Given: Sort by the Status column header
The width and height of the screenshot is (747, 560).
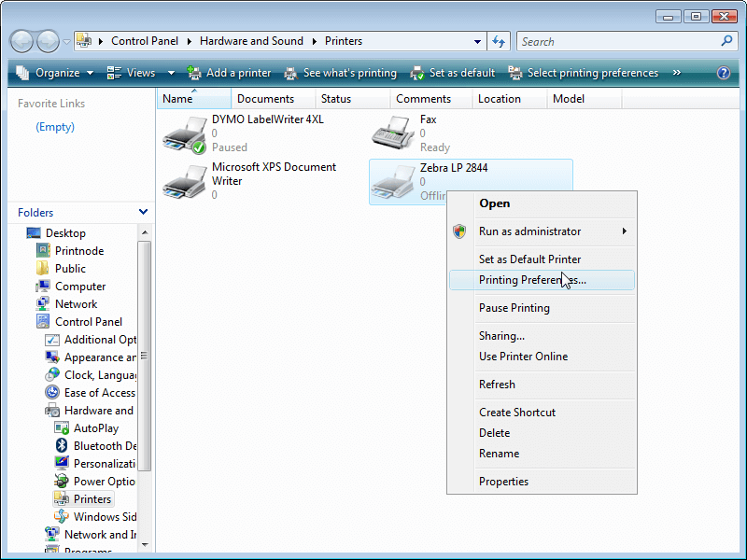Looking at the screenshot, I should (x=353, y=99).
